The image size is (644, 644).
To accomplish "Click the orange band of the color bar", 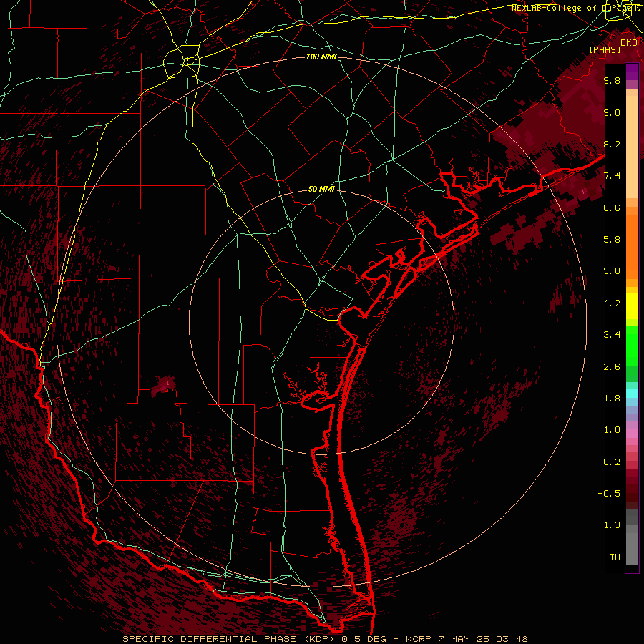I will point(632,246).
